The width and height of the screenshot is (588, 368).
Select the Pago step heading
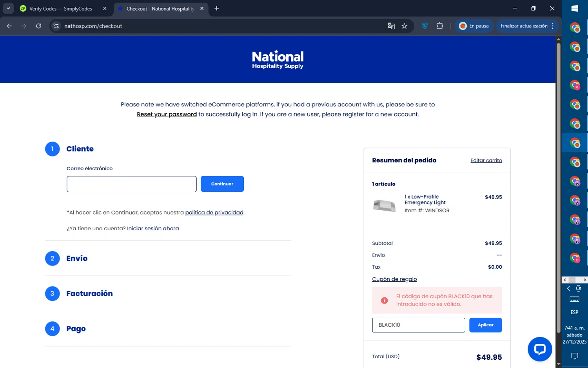(x=76, y=329)
